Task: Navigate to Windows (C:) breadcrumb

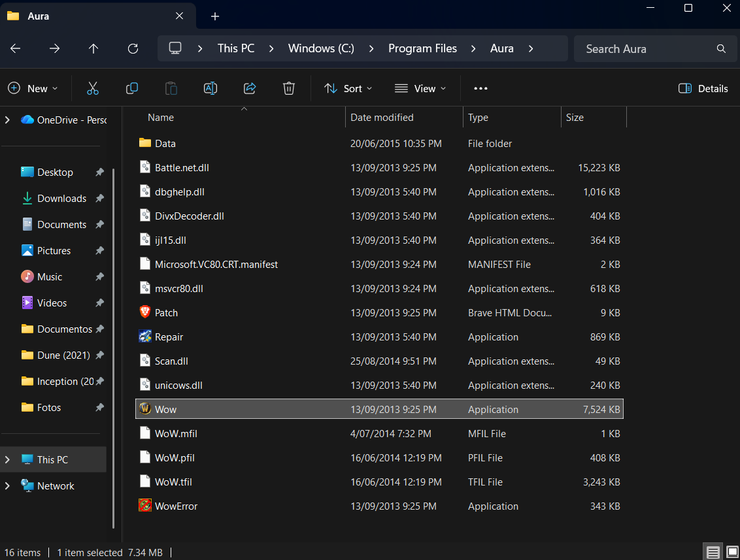Action: tap(321, 48)
